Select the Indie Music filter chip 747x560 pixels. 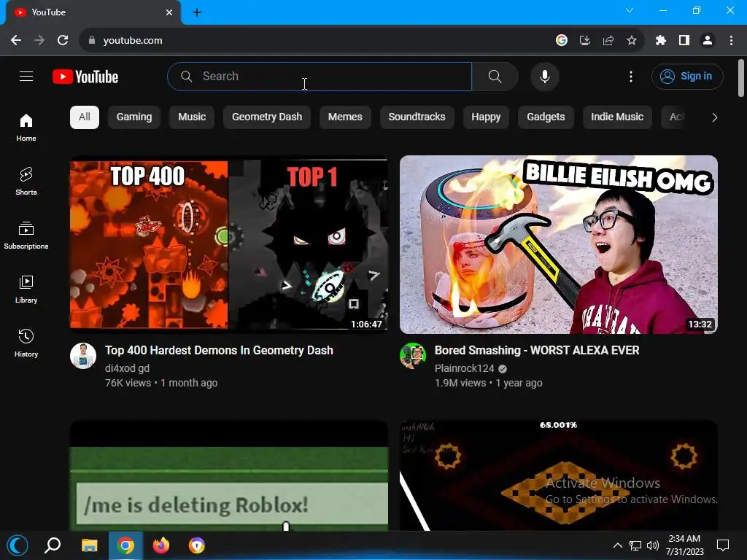click(x=617, y=117)
